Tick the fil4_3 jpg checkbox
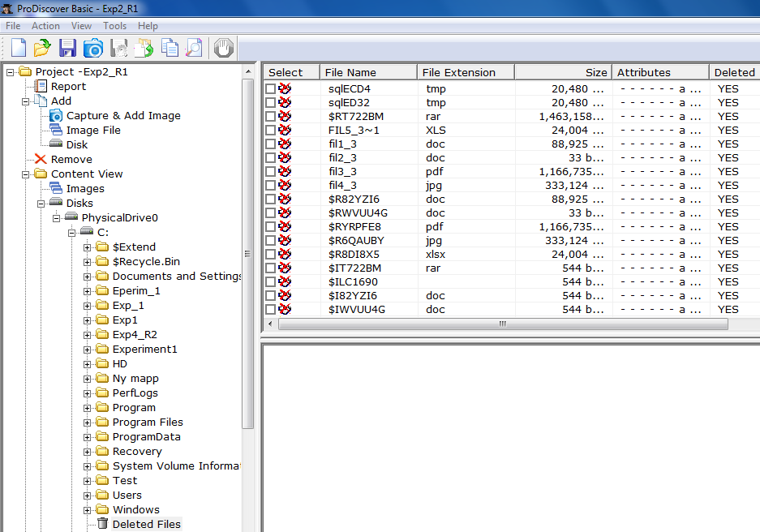This screenshot has width=760, height=532. [x=270, y=186]
